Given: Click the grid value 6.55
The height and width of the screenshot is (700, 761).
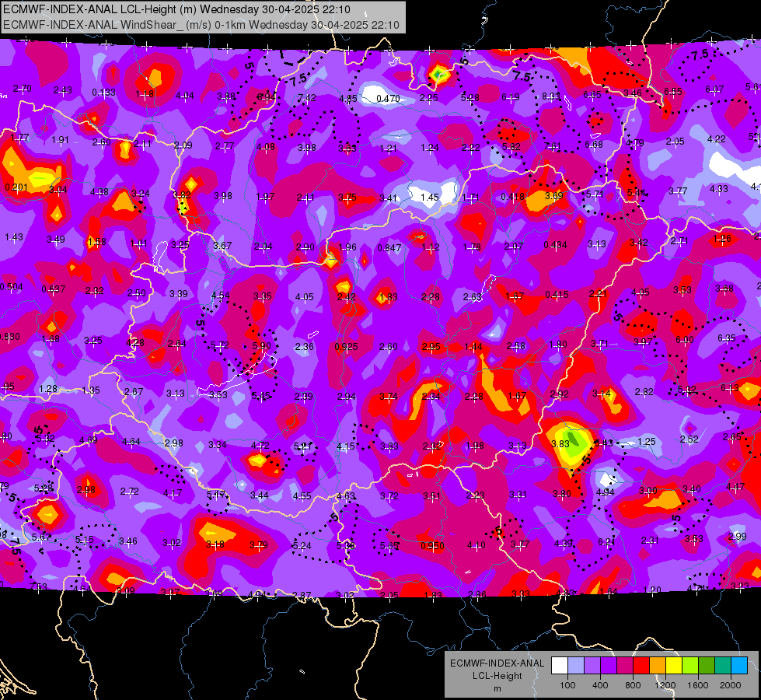Looking at the screenshot, I should point(673,91).
